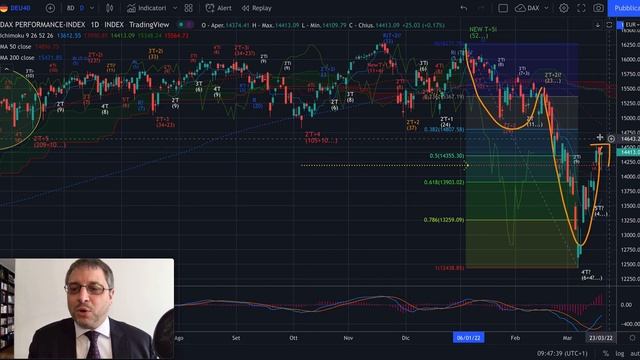The width and height of the screenshot is (640, 360).
Task: Click the down arrow icon near price scale
Action: tap(598, 25)
